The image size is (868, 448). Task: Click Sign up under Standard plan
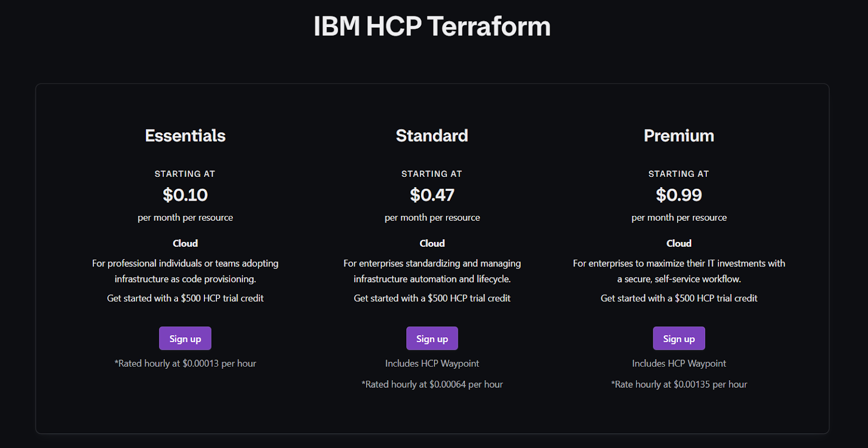coord(432,338)
